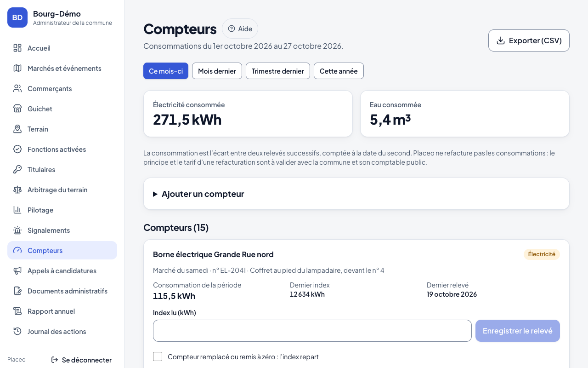Open the Signalements menu entry
The width and height of the screenshot is (588, 368).
point(62,230)
